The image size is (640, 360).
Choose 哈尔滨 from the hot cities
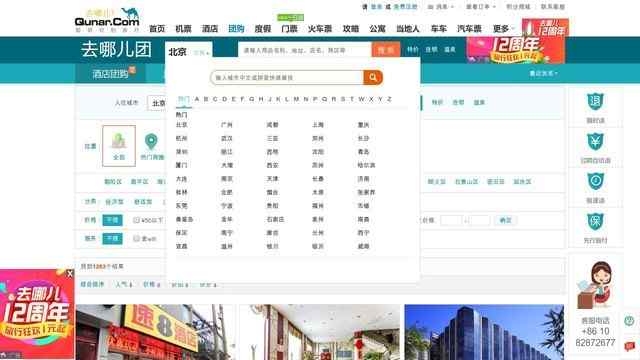pyautogui.click(x=366, y=165)
